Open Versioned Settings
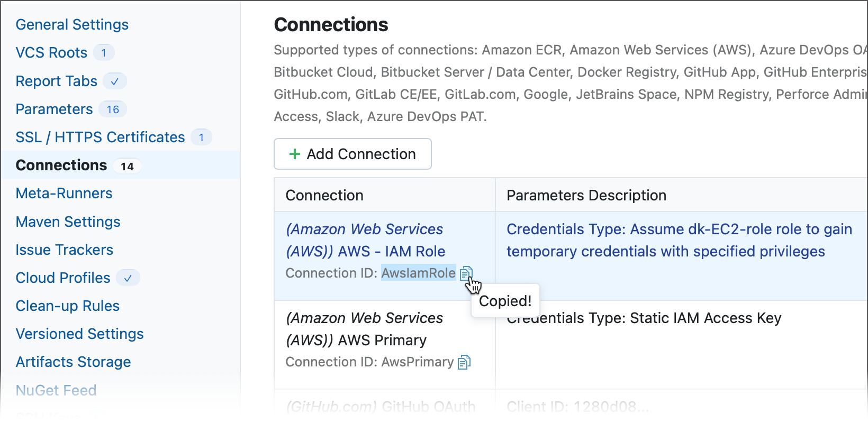 pyautogui.click(x=79, y=334)
